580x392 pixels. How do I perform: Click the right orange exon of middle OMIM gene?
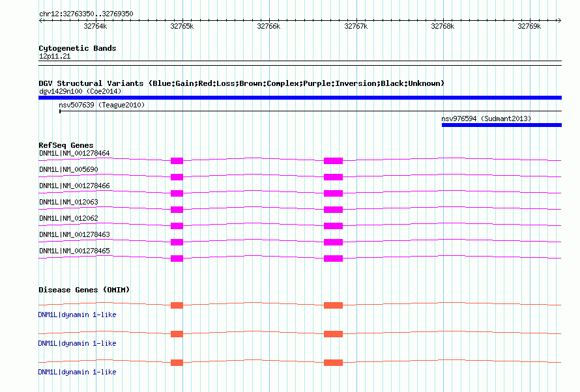pyautogui.click(x=333, y=334)
